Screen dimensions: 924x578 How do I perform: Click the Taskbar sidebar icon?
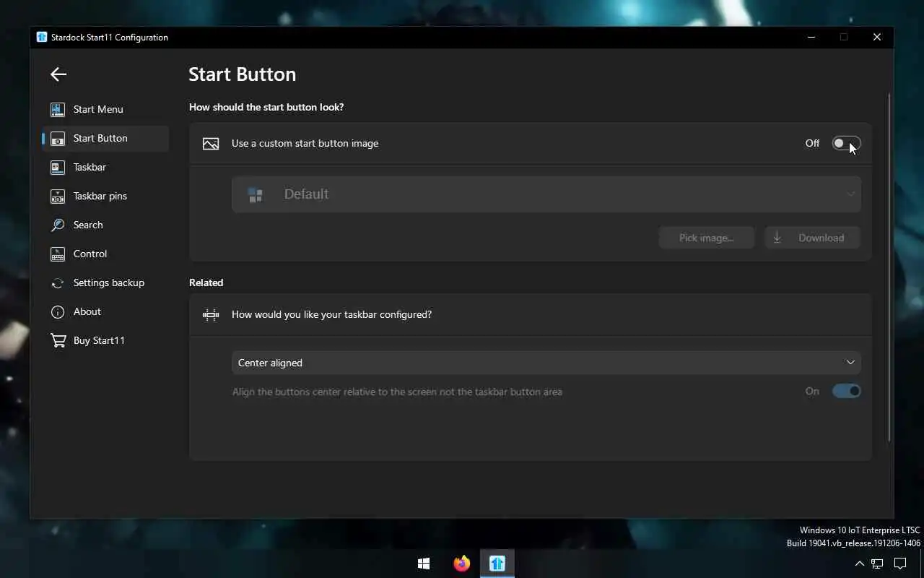58,167
